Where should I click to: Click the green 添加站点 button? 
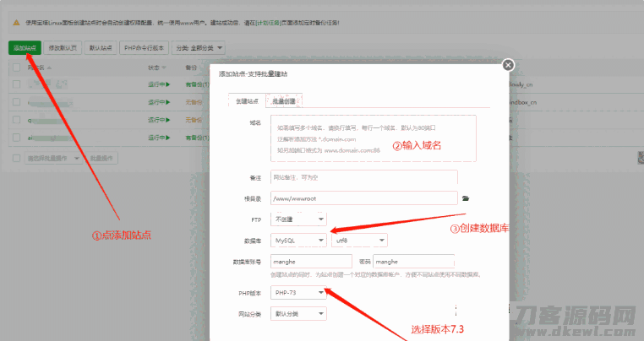(25, 47)
